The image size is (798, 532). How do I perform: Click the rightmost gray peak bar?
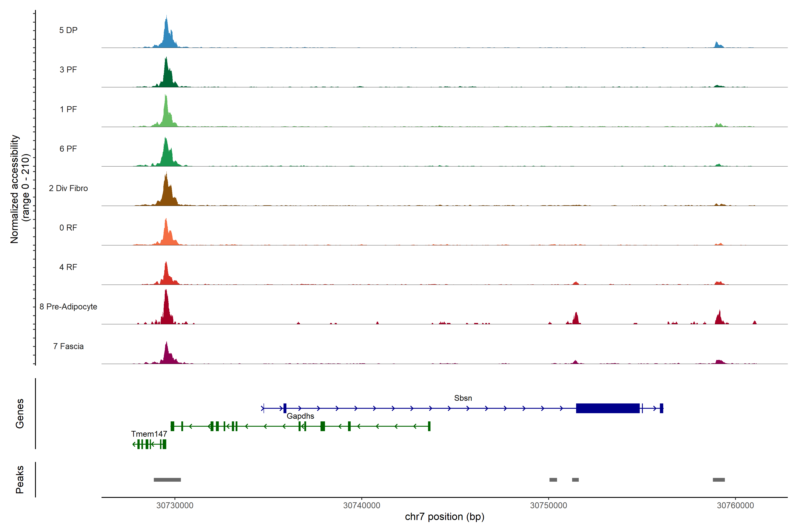(x=719, y=480)
